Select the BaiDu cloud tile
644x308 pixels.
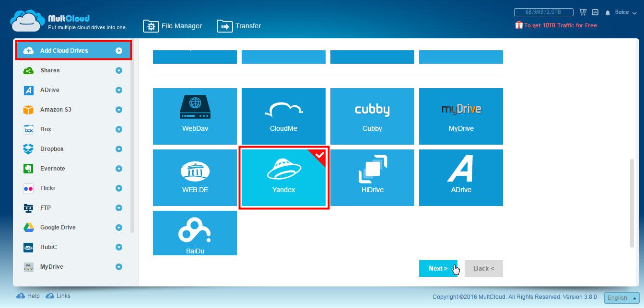(x=195, y=233)
